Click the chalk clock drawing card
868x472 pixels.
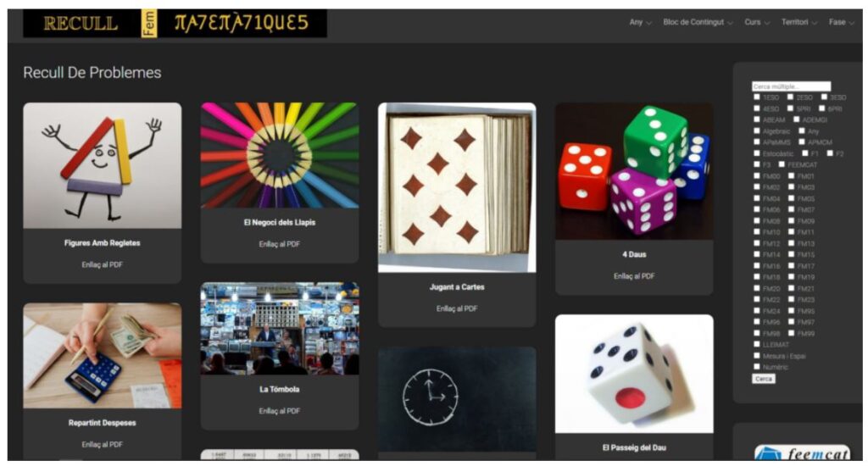pyautogui.click(x=457, y=399)
